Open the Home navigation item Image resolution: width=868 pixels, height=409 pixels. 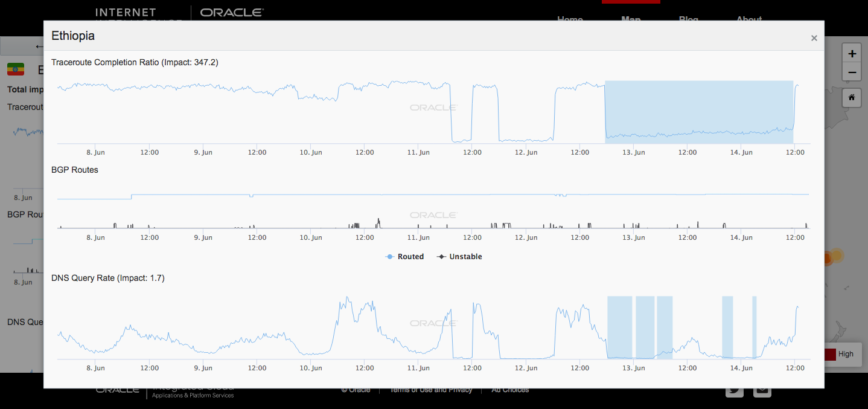coord(570,19)
